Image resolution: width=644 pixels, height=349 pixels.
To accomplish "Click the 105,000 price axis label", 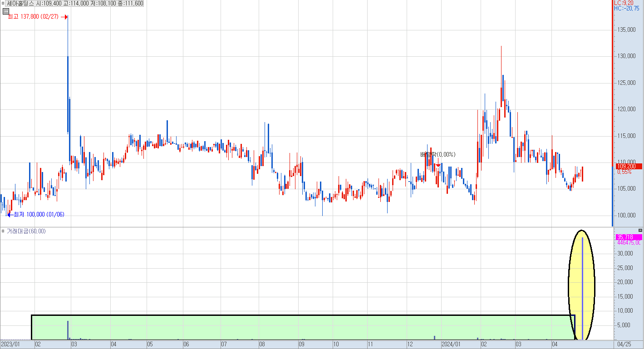I will pyautogui.click(x=626, y=188).
